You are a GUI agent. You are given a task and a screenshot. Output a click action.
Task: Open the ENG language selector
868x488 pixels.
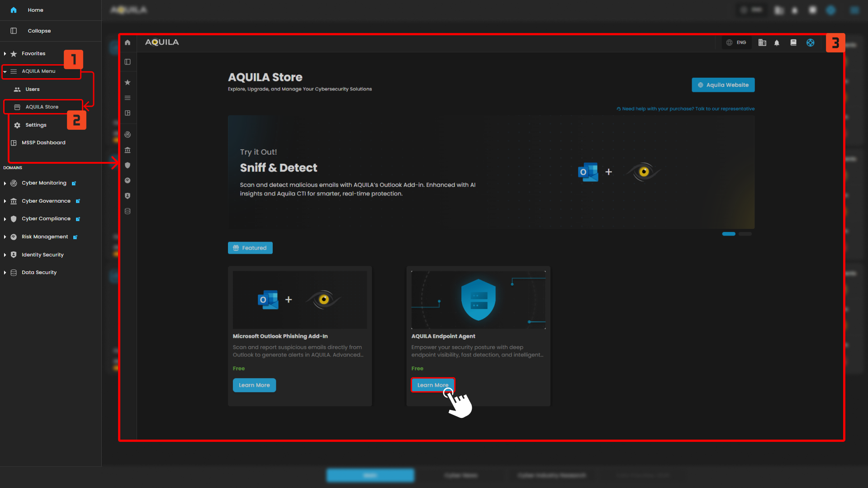tap(736, 43)
